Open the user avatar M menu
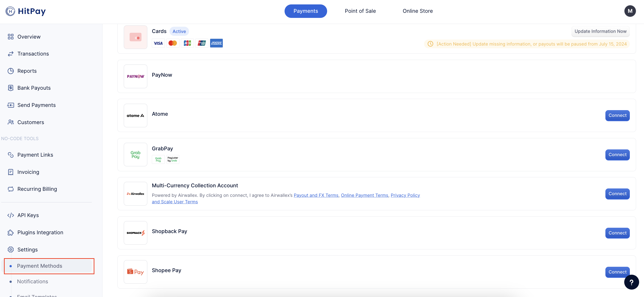This screenshot has height=297, width=644. tap(630, 11)
